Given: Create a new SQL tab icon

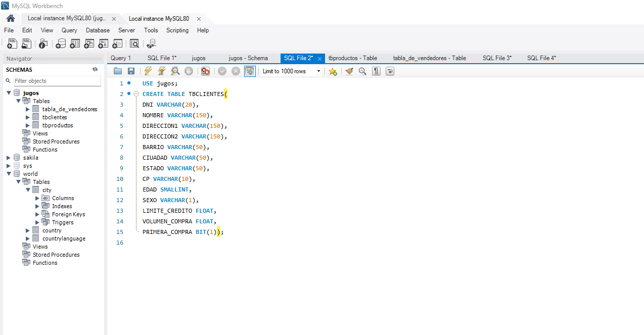Looking at the screenshot, I should [13, 43].
